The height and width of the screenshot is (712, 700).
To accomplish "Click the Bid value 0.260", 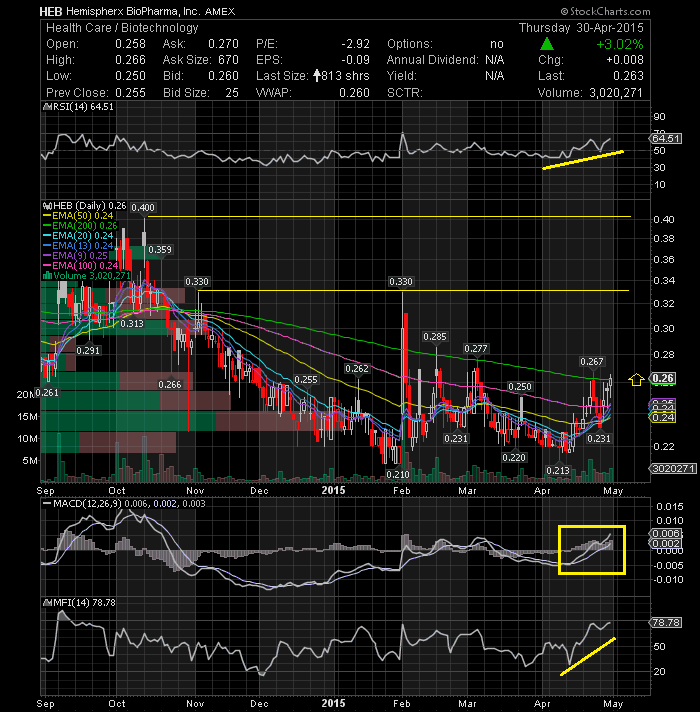I will pos(223,76).
